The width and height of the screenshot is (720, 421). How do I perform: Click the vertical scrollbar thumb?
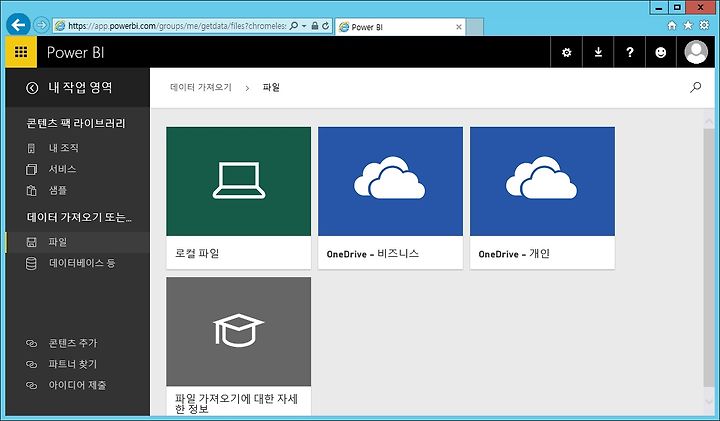(709, 258)
